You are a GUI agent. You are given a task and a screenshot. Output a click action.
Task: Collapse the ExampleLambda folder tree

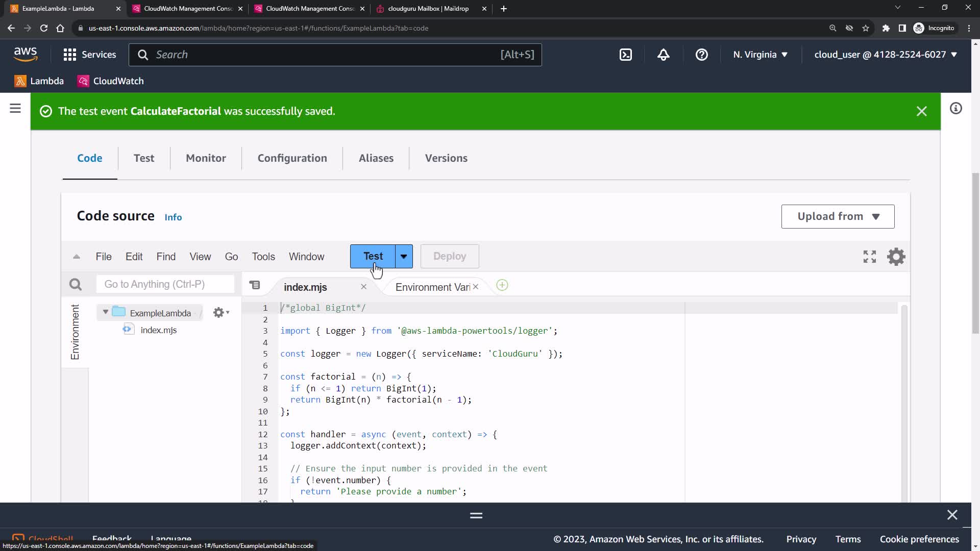[x=106, y=312]
